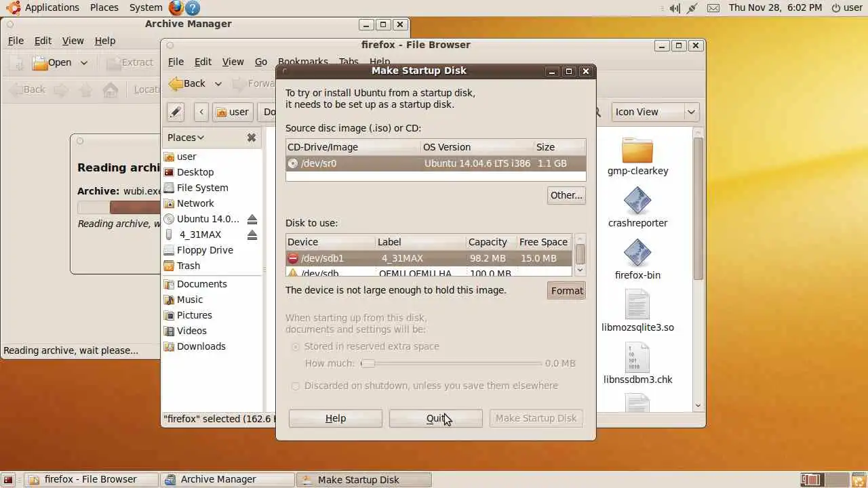868x488 pixels.
Task: Select /dev/sr0 source disc row
Action: click(435, 163)
